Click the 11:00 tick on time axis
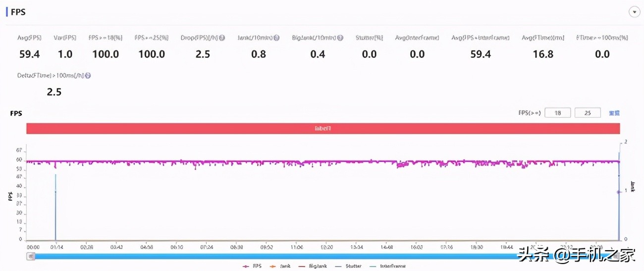The height and width of the screenshot is (271, 644). tap(297, 247)
